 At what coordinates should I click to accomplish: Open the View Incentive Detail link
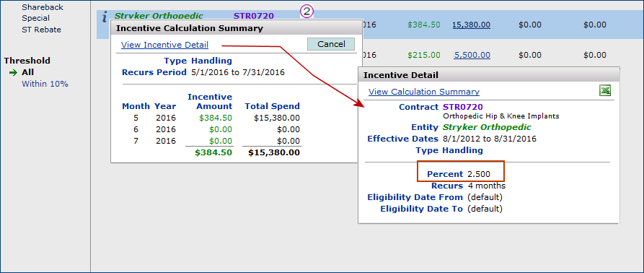tap(164, 45)
